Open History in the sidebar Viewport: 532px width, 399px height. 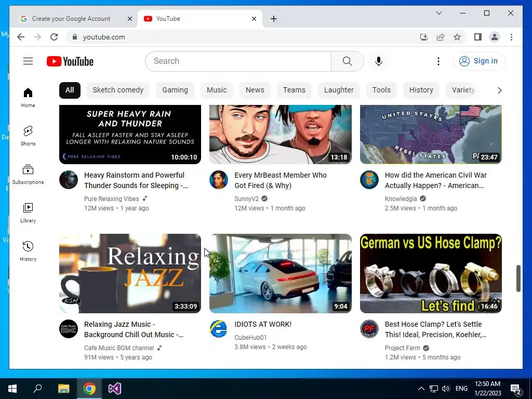point(28,251)
